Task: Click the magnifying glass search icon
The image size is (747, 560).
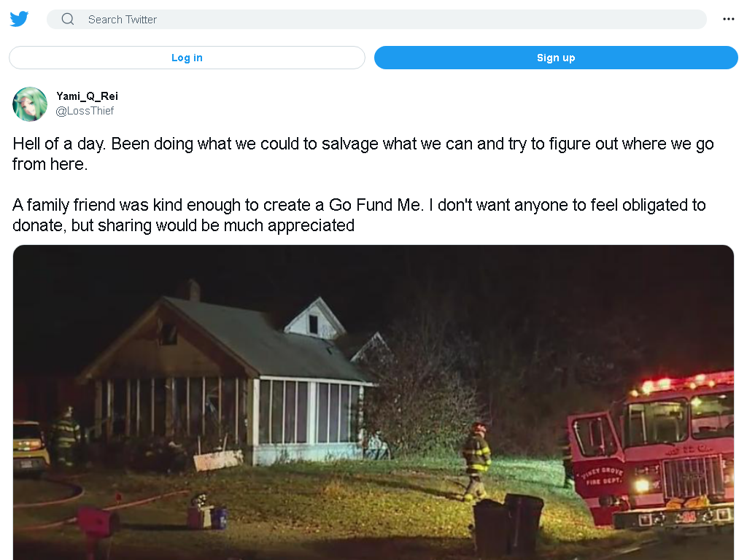Action: [68, 19]
